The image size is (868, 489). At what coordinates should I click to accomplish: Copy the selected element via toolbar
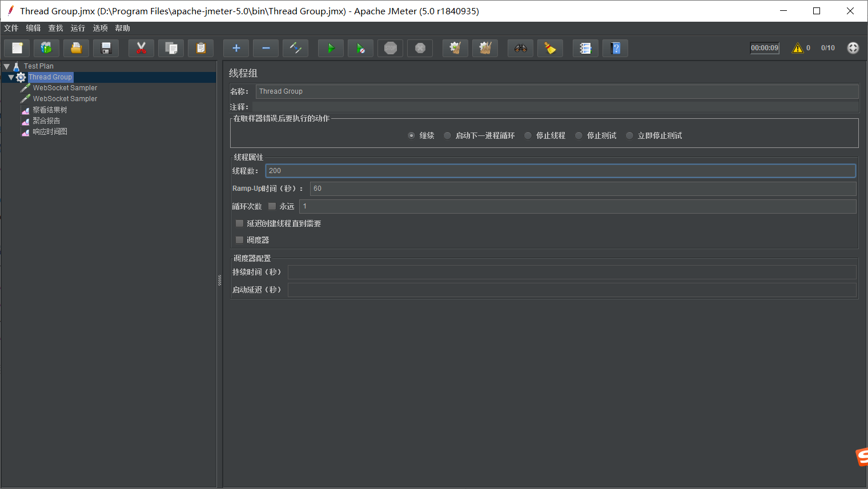171,48
